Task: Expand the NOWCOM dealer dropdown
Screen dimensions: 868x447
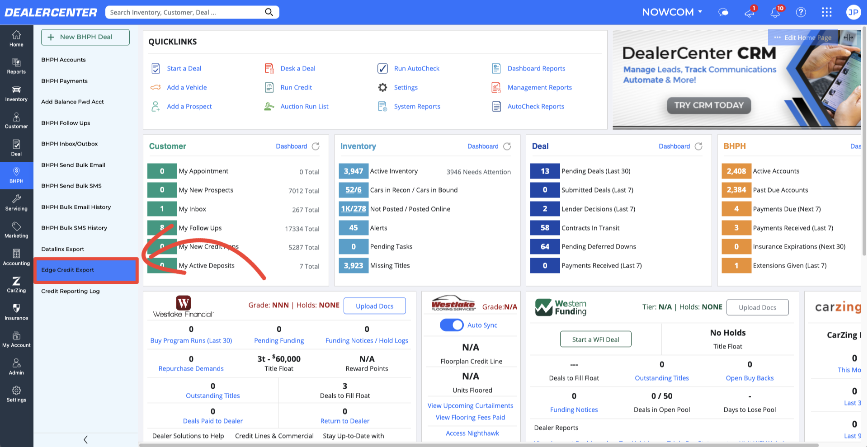Action: click(672, 12)
